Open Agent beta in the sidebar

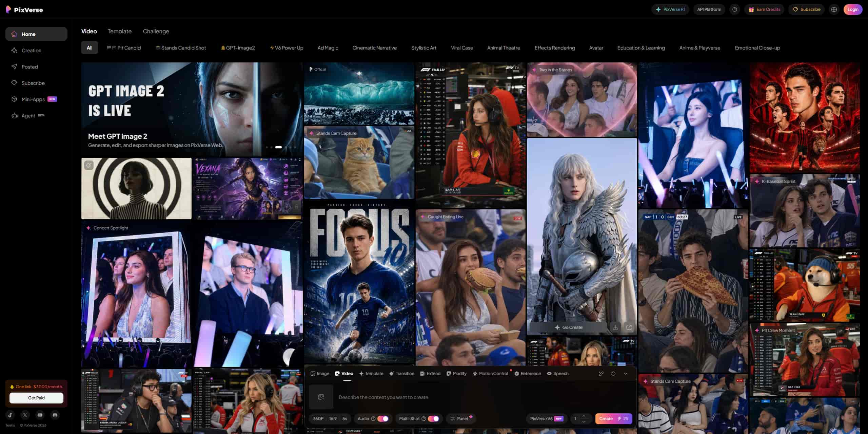36,115
